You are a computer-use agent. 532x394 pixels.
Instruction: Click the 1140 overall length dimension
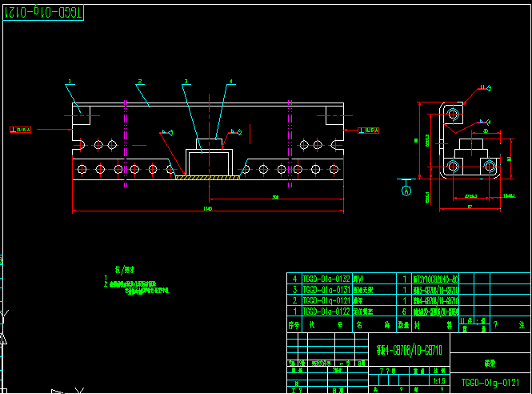(x=208, y=210)
